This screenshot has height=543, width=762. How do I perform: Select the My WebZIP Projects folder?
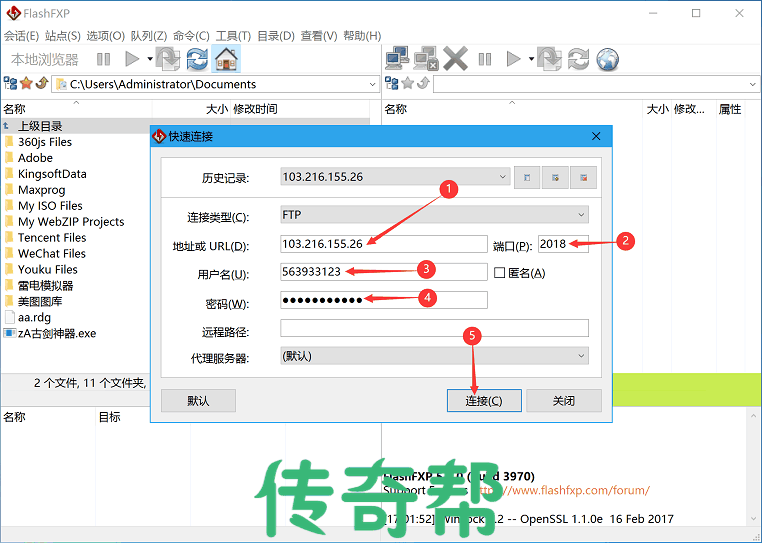[x=71, y=222]
